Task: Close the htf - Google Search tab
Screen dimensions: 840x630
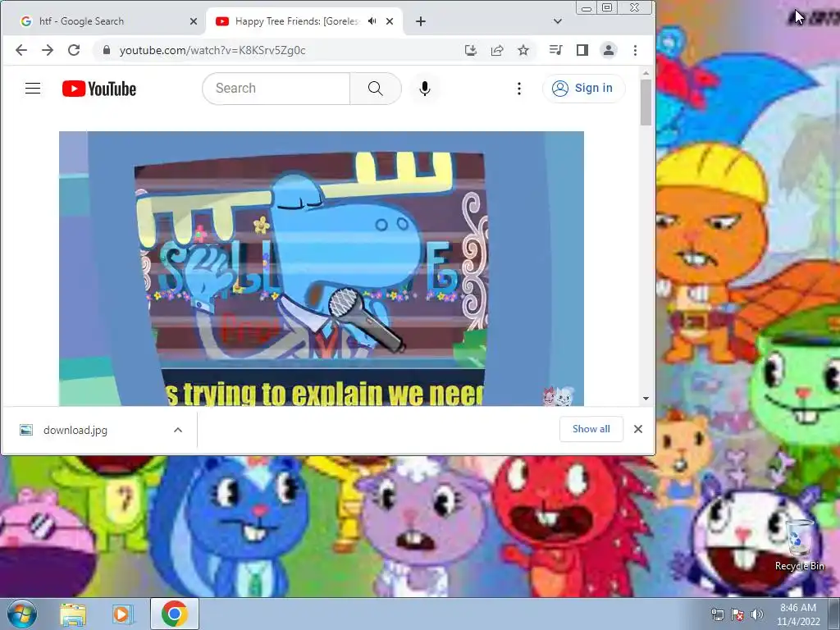Action: tap(194, 21)
